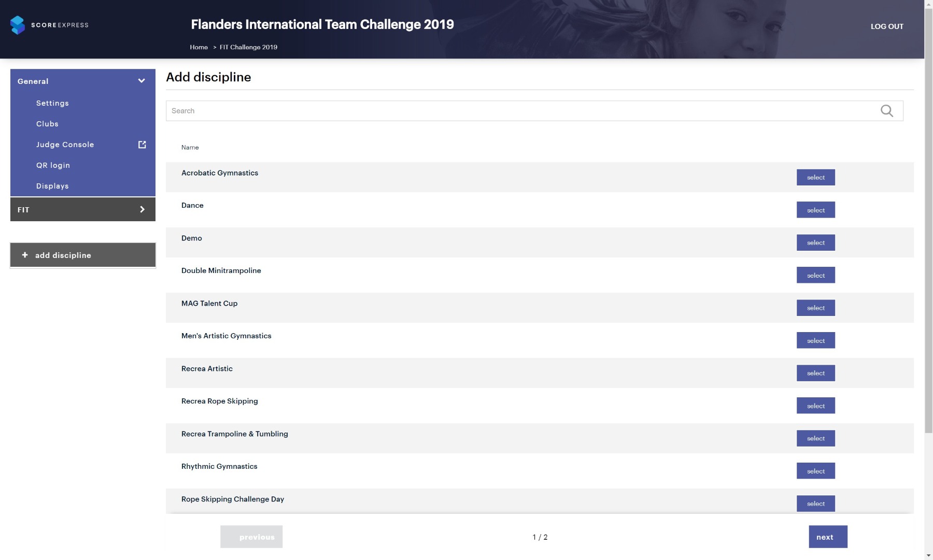The width and height of the screenshot is (933, 560).
Task: Collapse the General section chevron
Action: 142,81
